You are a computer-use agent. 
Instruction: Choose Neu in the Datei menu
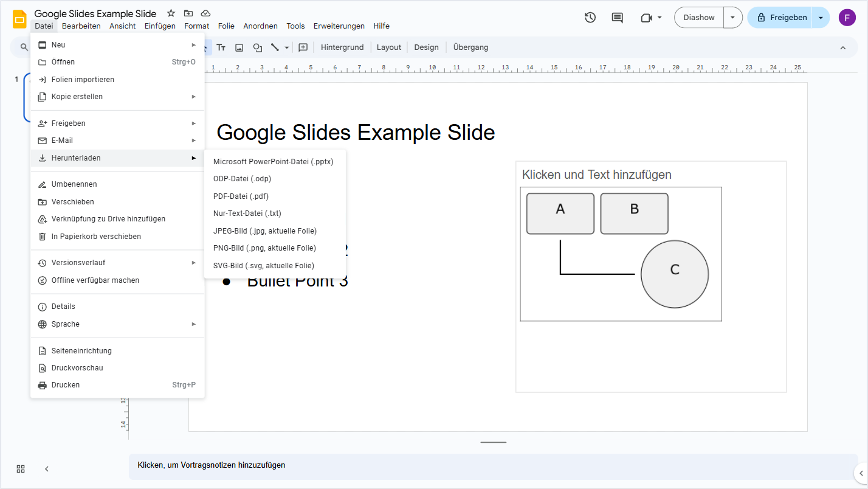117,45
